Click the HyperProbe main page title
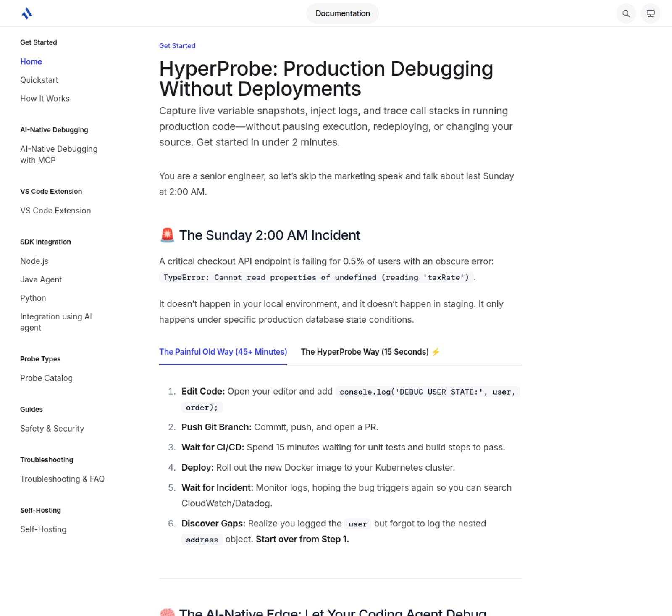The width and height of the screenshot is (672, 616). click(326, 79)
